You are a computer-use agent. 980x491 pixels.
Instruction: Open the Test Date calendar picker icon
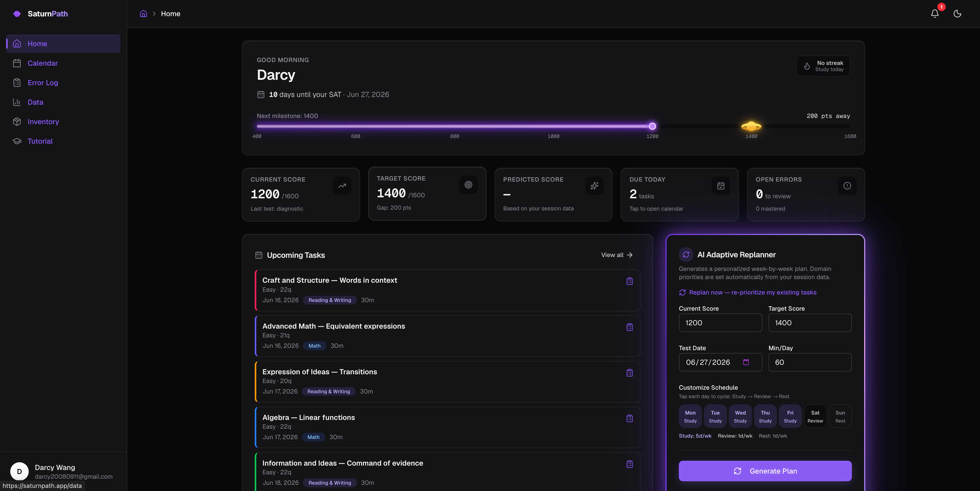746,362
